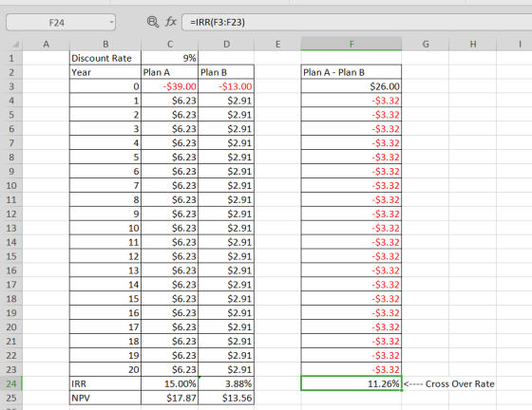This screenshot has height=410, width=532.
Task: Click the formula bar with =IRR(F3:F23)
Action: click(357, 23)
